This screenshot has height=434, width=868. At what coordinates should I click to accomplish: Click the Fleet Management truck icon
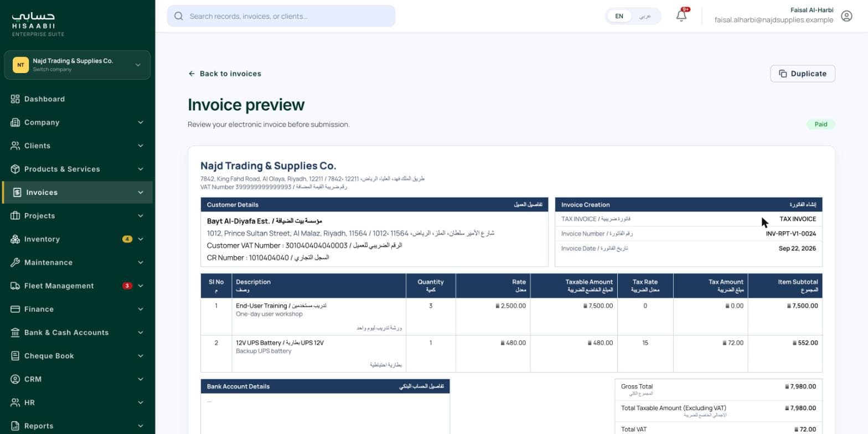point(15,286)
